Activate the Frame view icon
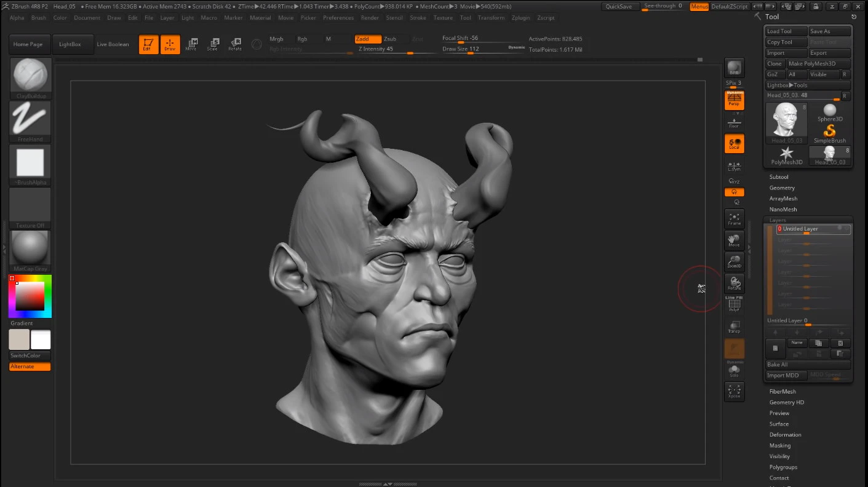This screenshot has width=868, height=487. [734, 218]
